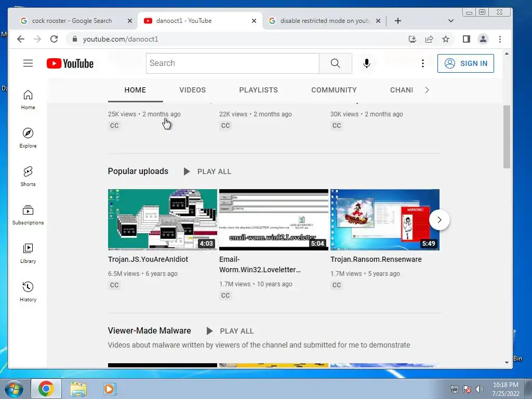Click the Rensenware video thumbnail

pyautogui.click(x=385, y=220)
